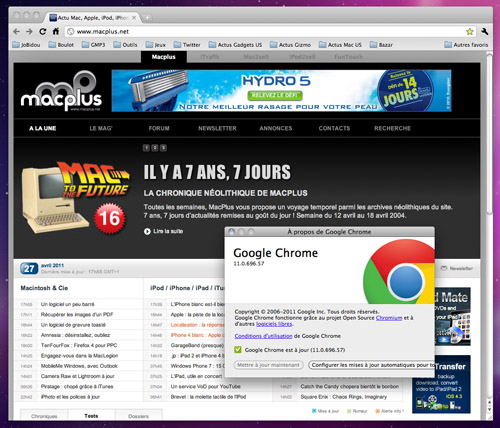Open the Actus Mac US folder
This screenshot has width=500, height=428.
tap(340, 45)
